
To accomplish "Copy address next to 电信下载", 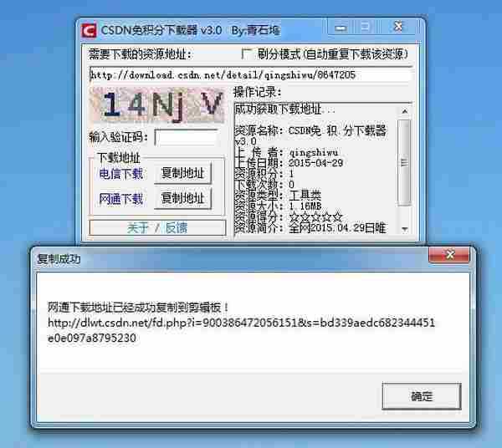I will 182,173.
